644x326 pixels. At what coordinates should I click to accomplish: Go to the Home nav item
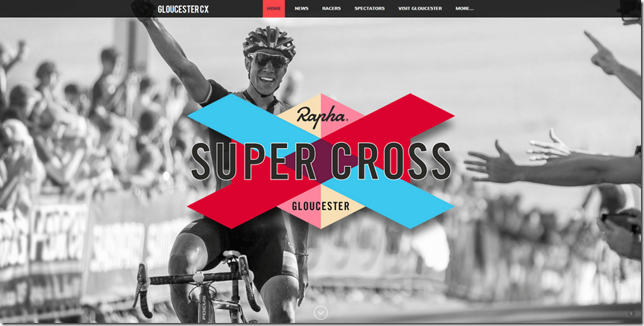pyautogui.click(x=274, y=9)
